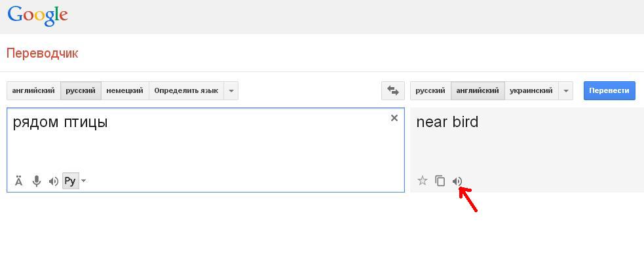Copy the translation using the select-all icon

(x=440, y=181)
